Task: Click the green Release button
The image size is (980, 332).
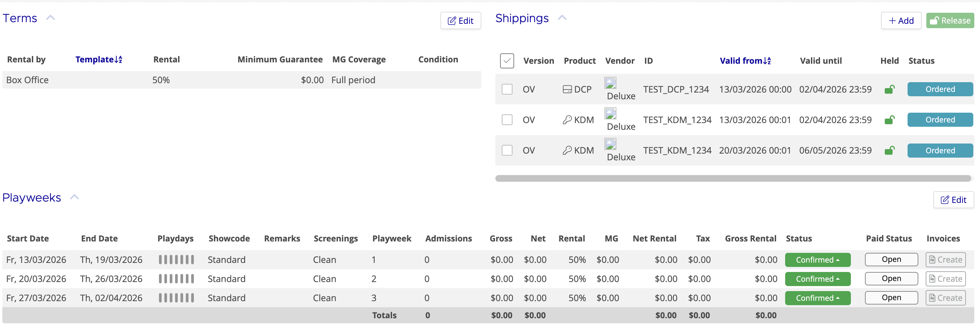Action: tap(949, 20)
